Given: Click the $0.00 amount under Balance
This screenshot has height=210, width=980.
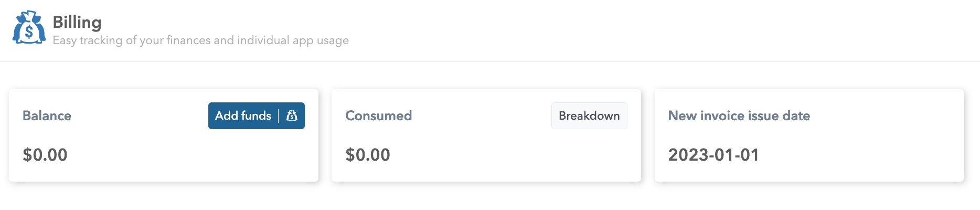Looking at the screenshot, I should pyautogui.click(x=45, y=155).
